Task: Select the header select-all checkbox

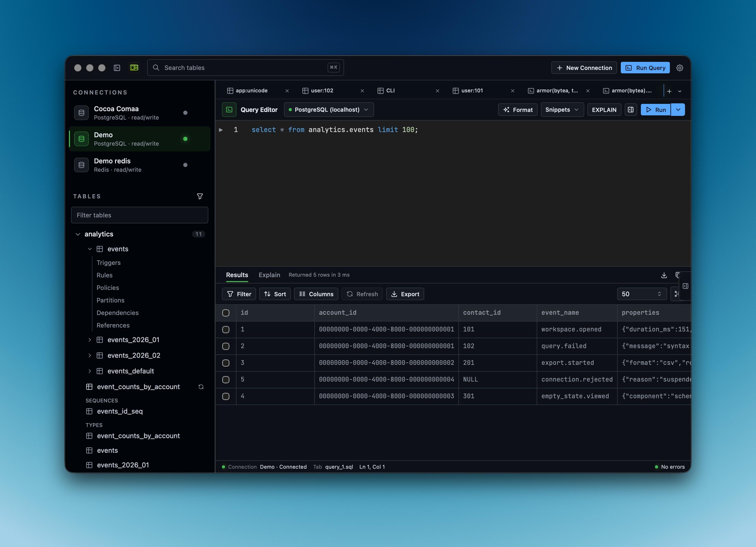Action: 226,313
